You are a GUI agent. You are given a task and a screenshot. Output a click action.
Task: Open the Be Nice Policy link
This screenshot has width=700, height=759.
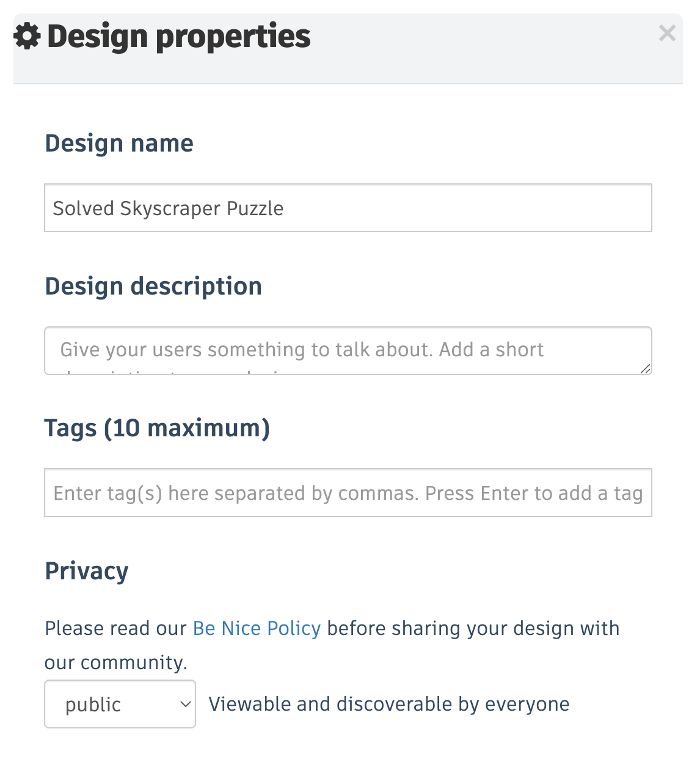257,628
